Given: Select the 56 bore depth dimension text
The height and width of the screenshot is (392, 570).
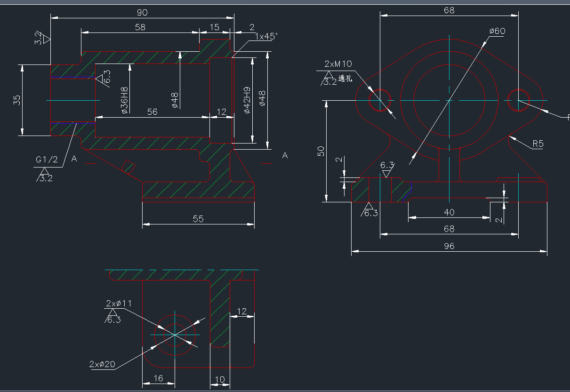Looking at the screenshot, I should 152,112.
